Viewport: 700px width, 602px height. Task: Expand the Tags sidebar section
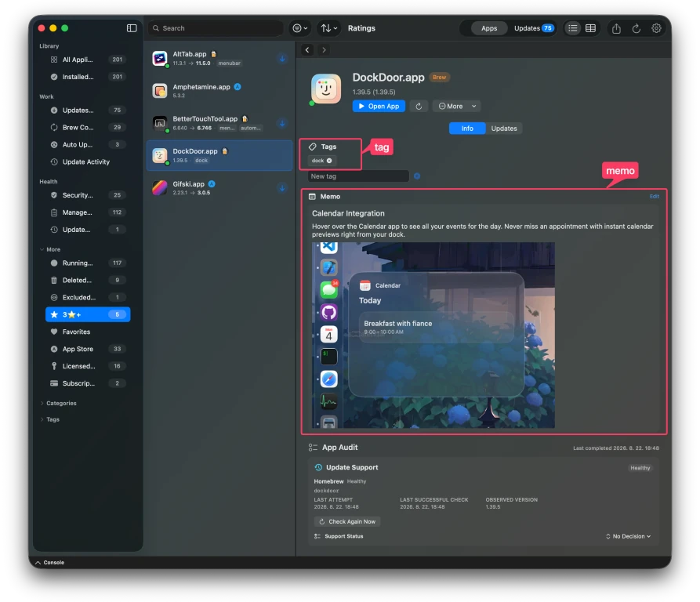(x=42, y=419)
